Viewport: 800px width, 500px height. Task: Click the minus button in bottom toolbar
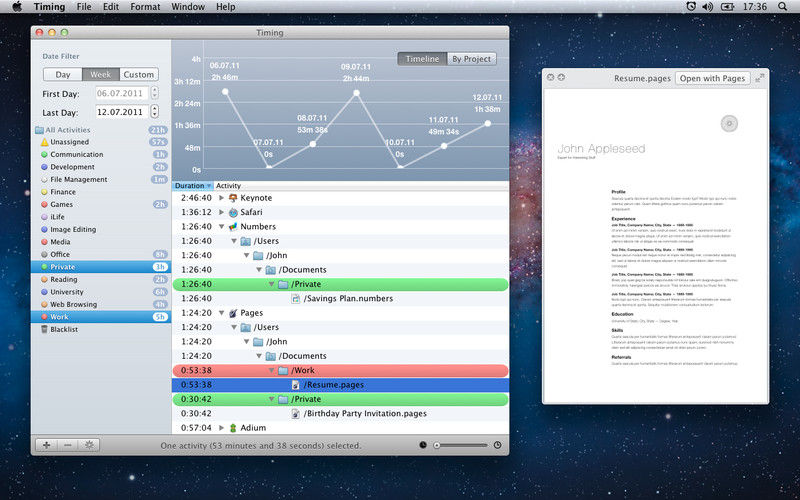[x=67, y=444]
